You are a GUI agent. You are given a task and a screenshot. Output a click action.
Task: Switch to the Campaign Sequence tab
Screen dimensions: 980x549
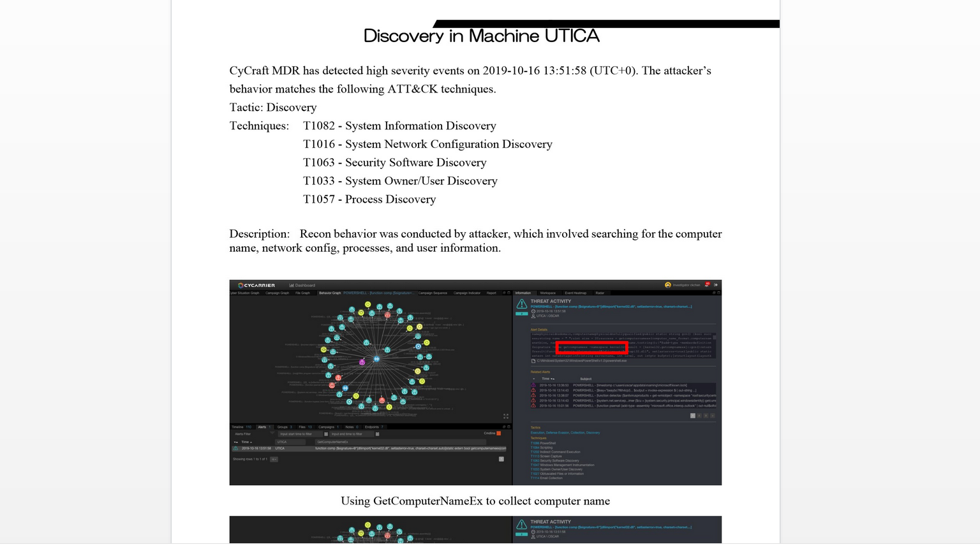(x=432, y=293)
